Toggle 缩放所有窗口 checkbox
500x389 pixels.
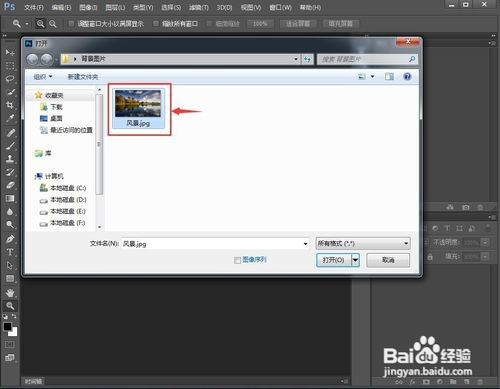[156, 23]
